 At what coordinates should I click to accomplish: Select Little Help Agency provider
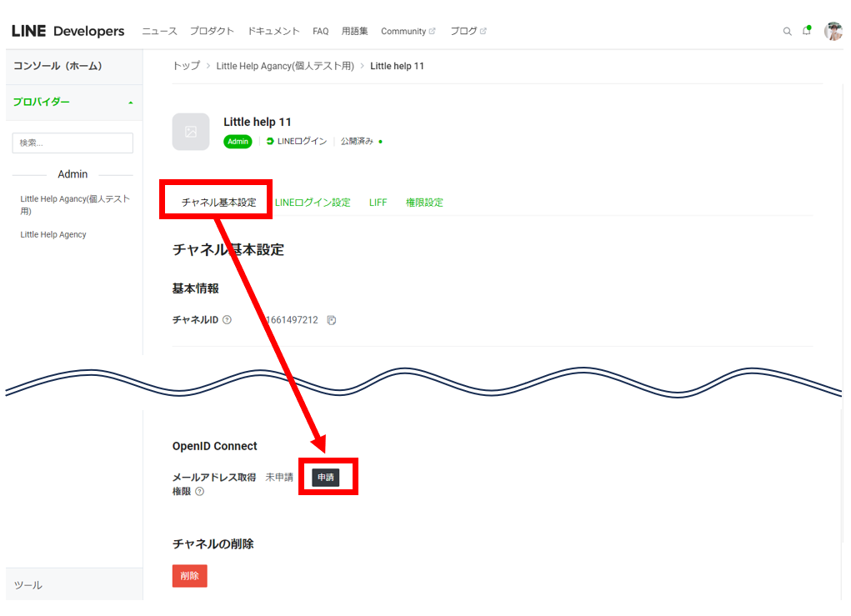pos(53,235)
